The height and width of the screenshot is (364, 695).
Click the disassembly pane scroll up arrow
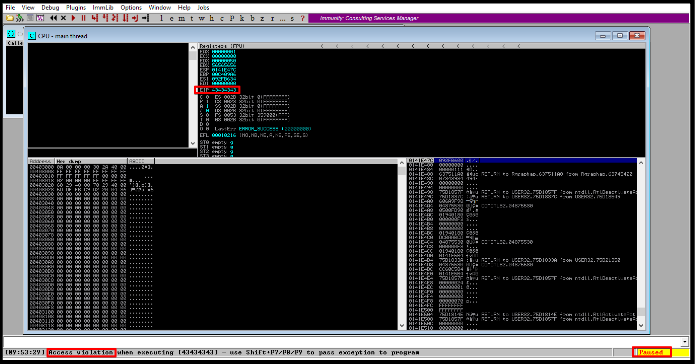[x=192, y=47]
